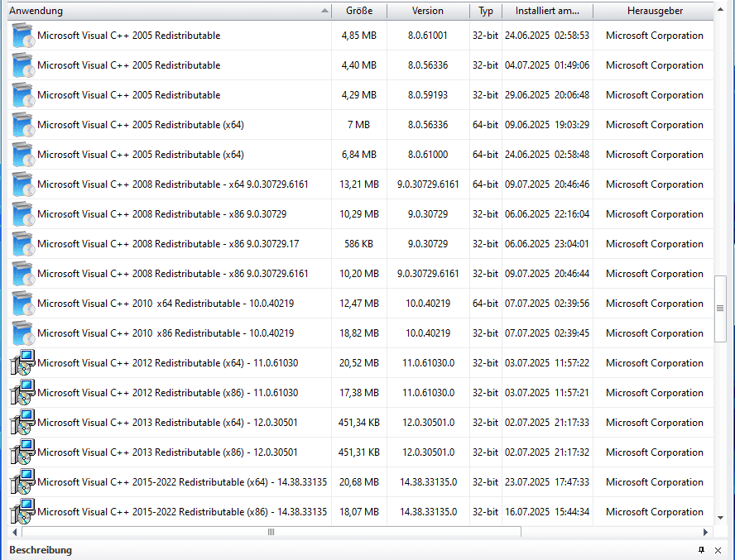The height and width of the screenshot is (560, 735).
Task: Select Microsoft Visual C++ 2005 Redistributable 8.0.61001 name
Action: coord(129,36)
